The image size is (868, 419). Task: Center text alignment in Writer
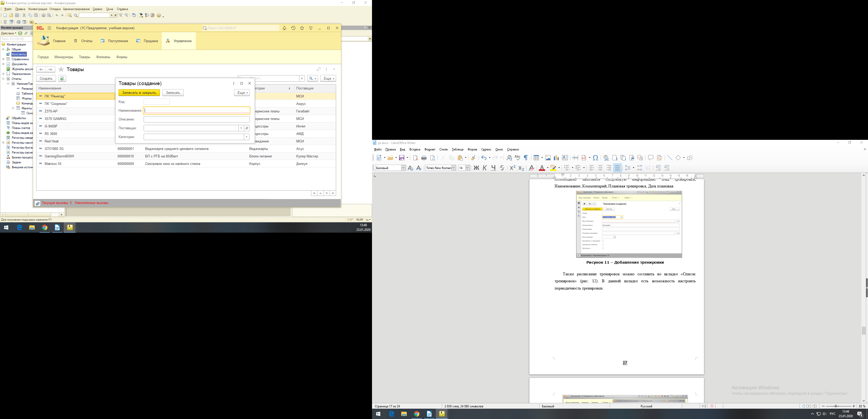point(600,168)
